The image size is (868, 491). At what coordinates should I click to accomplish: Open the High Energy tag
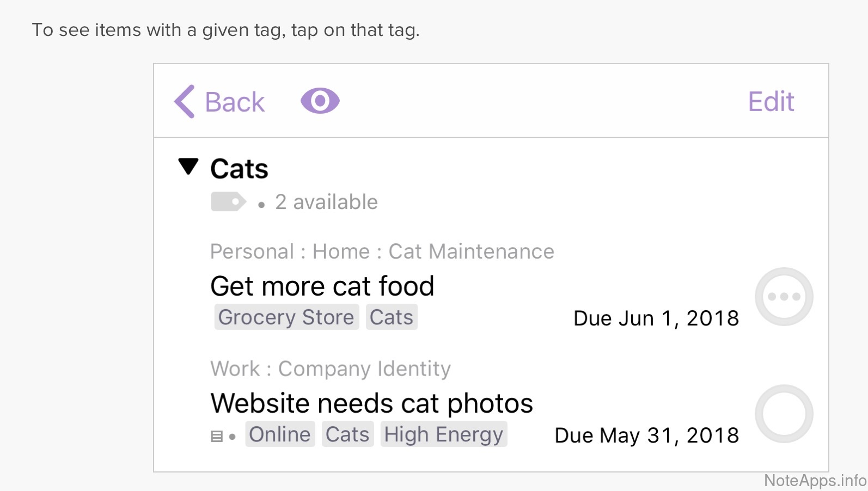pyautogui.click(x=443, y=434)
